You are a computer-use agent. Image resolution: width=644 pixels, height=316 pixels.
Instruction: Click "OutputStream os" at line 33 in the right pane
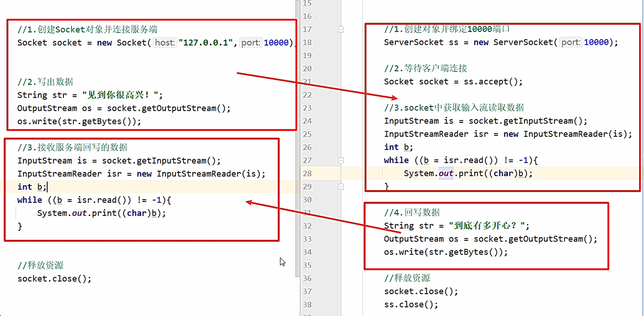(x=490, y=239)
